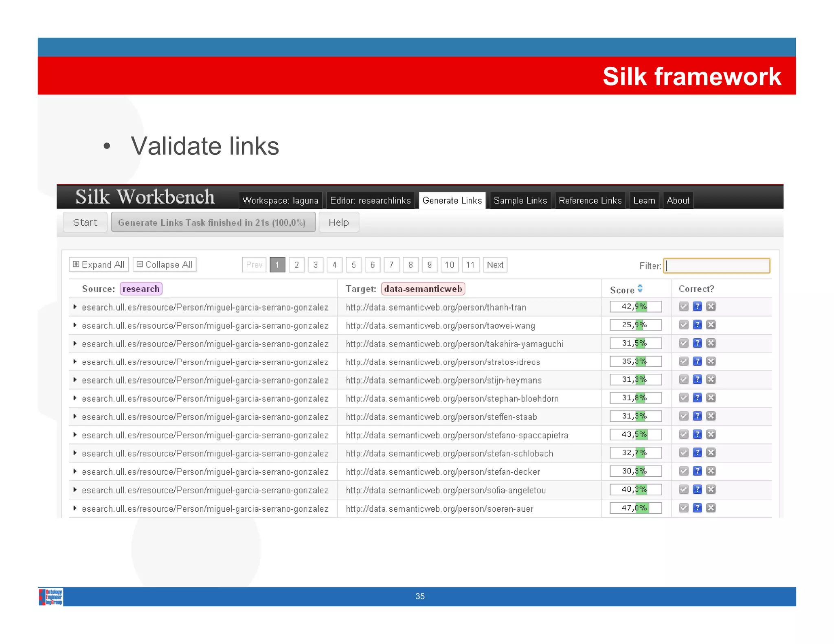The image size is (834, 644).
Task: Decline the taowei-wang link
Action: coord(711,325)
